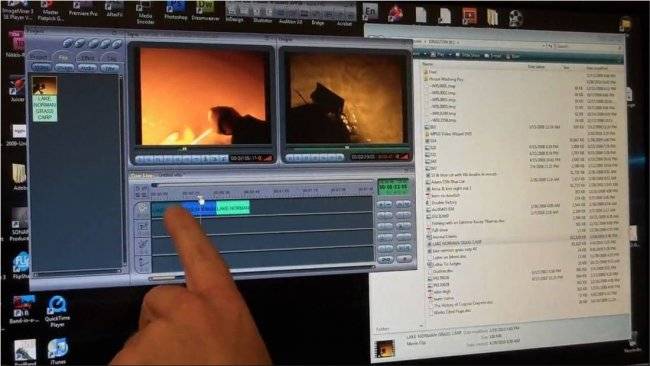Open the QuickTime Player desktop shortcut
This screenshot has width=650, height=366.
[57, 311]
